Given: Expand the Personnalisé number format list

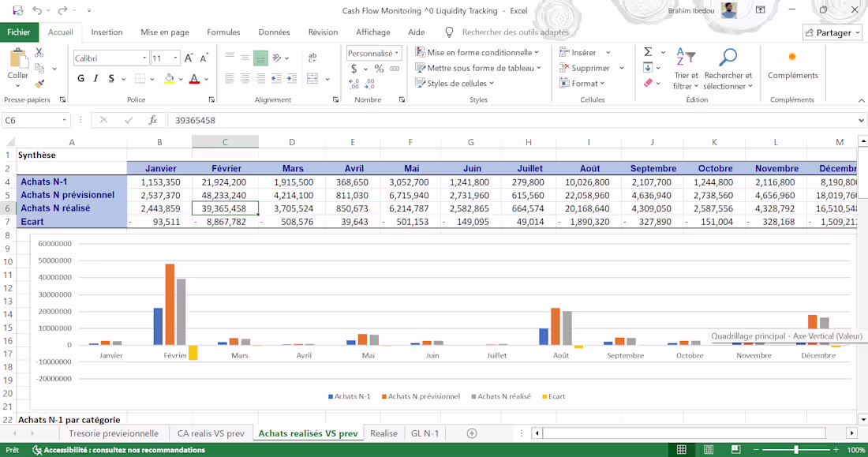Looking at the screenshot, I should (x=397, y=53).
